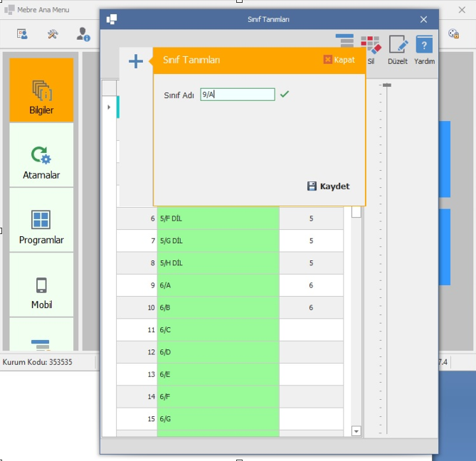Click the row indicator arrow
Viewport: 476px width, 461px height.
pos(109,107)
